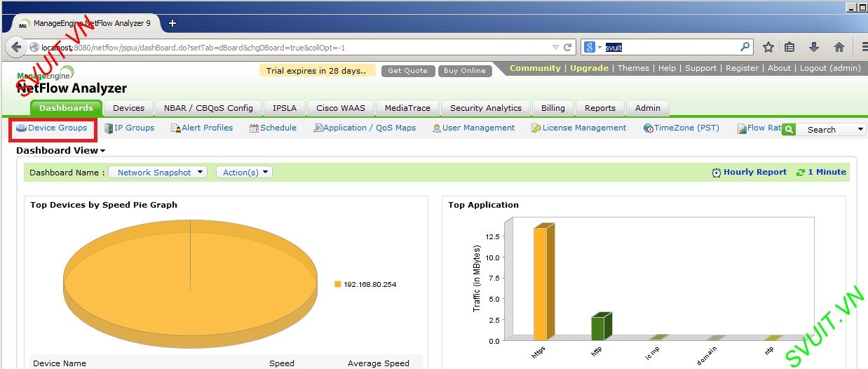
Task: Open the bookmarks list icon
Action: 789,47
